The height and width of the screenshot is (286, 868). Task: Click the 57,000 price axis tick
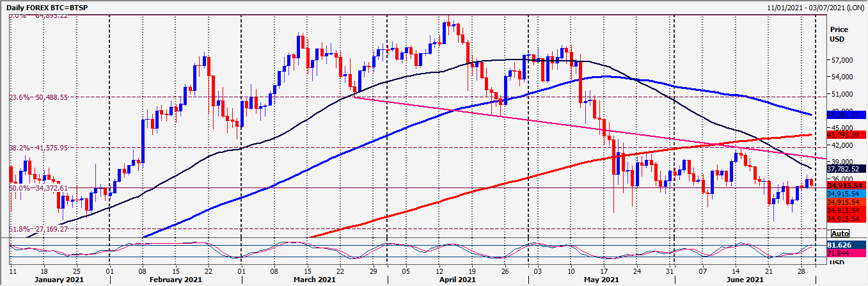click(x=841, y=60)
